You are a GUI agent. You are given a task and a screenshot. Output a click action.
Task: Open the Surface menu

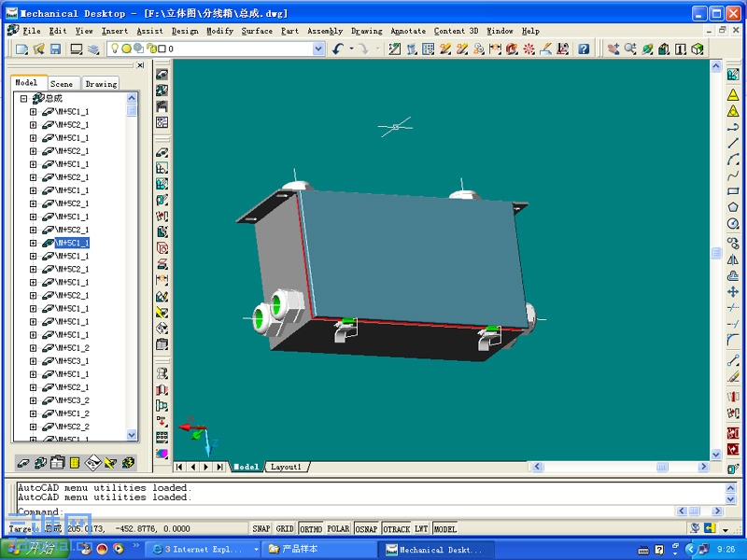click(x=257, y=31)
